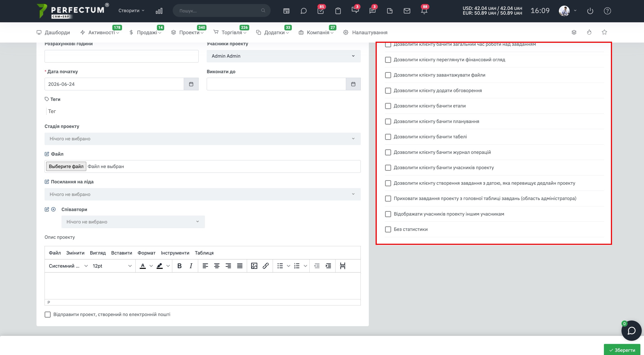Click the power logout icon
The width and height of the screenshot is (644, 355).
click(x=590, y=11)
